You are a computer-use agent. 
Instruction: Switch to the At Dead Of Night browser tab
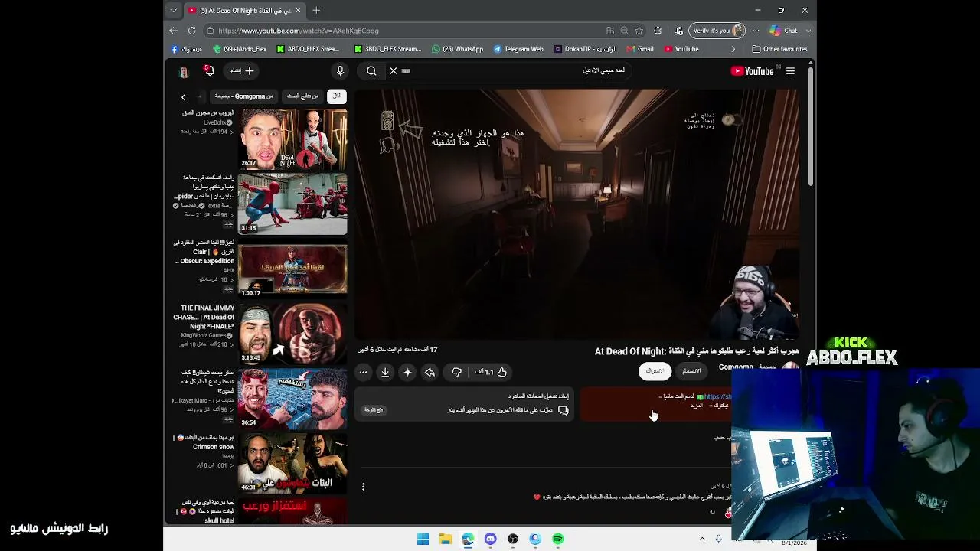pyautogui.click(x=245, y=11)
